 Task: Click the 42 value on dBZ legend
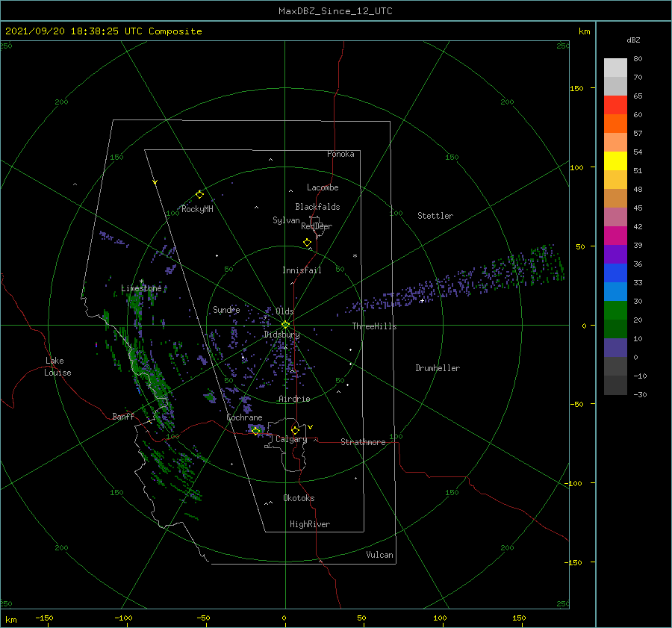pos(638,227)
